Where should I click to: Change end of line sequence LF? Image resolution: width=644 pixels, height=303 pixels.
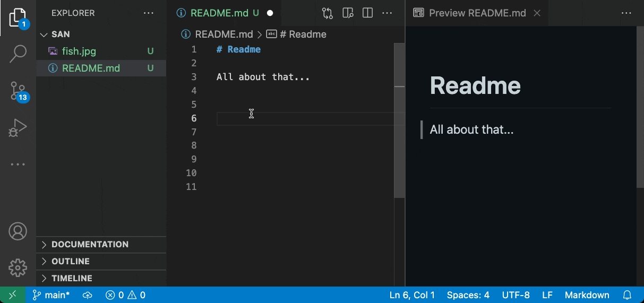(x=547, y=295)
